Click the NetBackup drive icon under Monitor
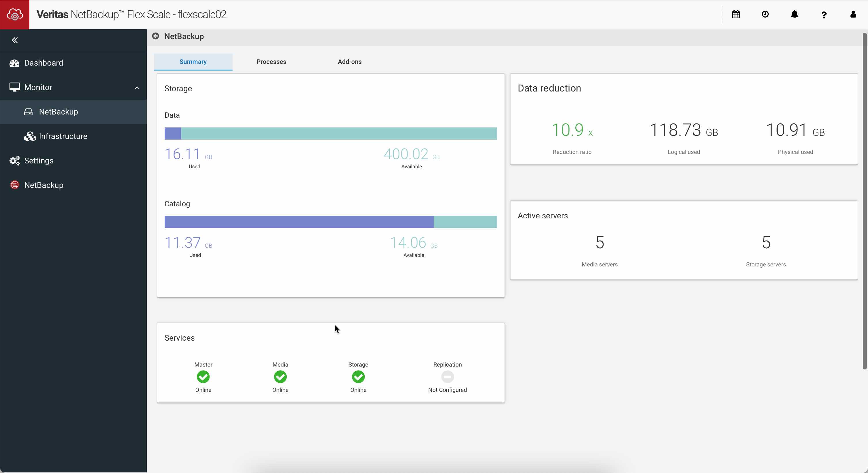868x473 pixels. click(28, 112)
